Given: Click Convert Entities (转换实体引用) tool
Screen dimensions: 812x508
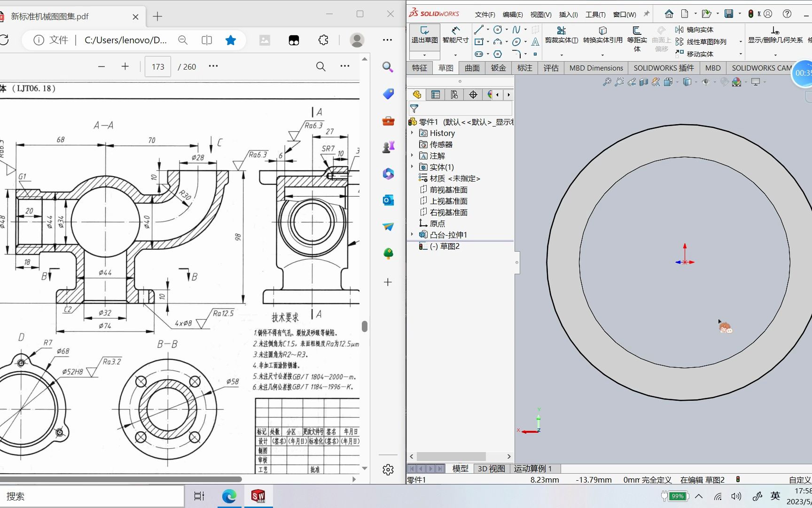Looking at the screenshot, I should [x=603, y=35].
